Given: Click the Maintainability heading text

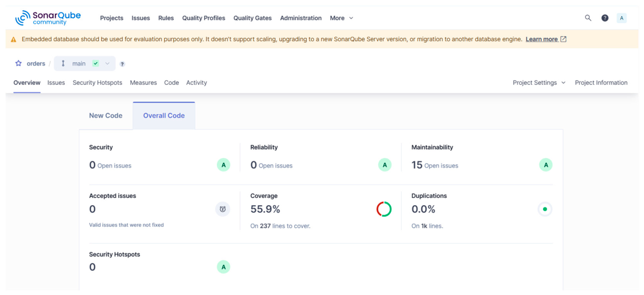Looking at the screenshot, I should click(432, 147).
